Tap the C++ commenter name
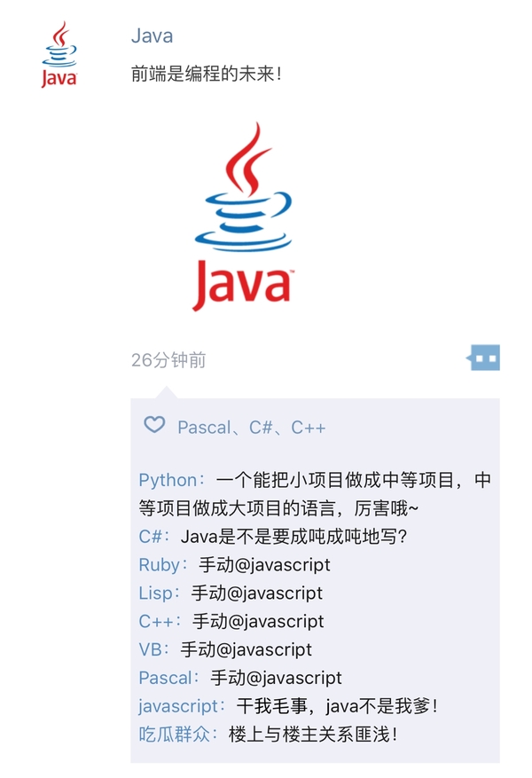 coord(156,621)
